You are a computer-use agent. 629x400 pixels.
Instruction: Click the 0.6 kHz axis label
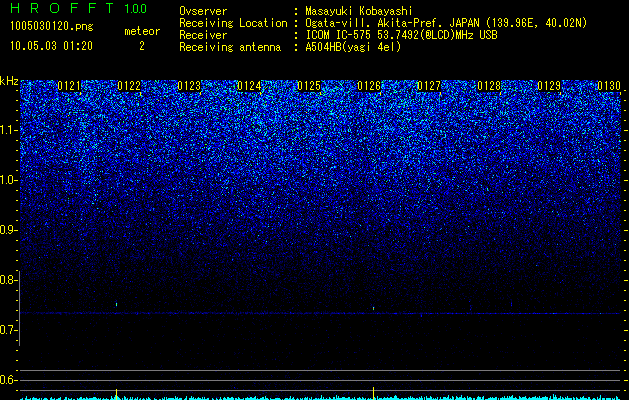pyautogui.click(x=8, y=380)
